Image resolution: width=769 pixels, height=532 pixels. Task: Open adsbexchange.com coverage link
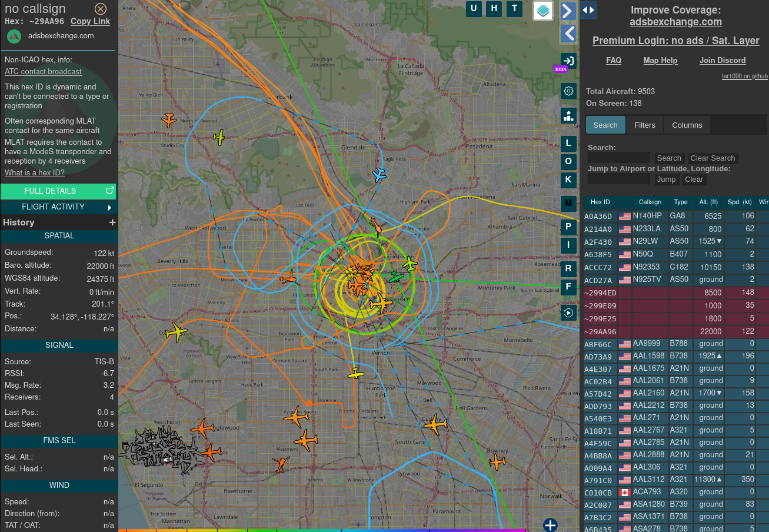675,22
